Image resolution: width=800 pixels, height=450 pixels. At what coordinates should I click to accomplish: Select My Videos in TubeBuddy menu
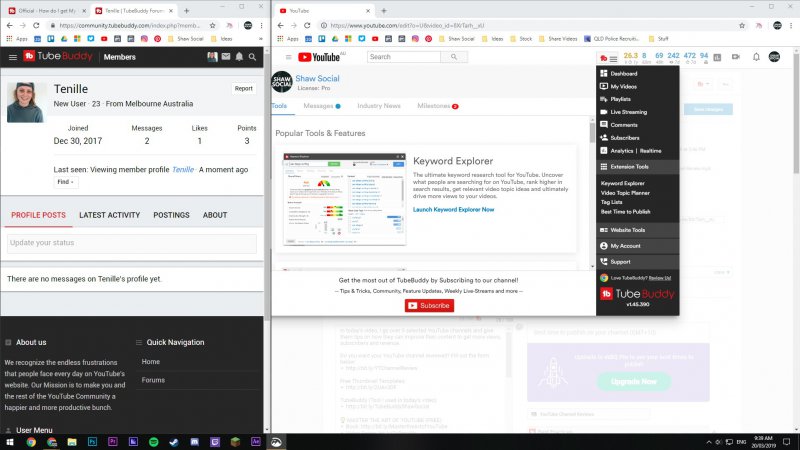pyautogui.click(x=624, y=87)
